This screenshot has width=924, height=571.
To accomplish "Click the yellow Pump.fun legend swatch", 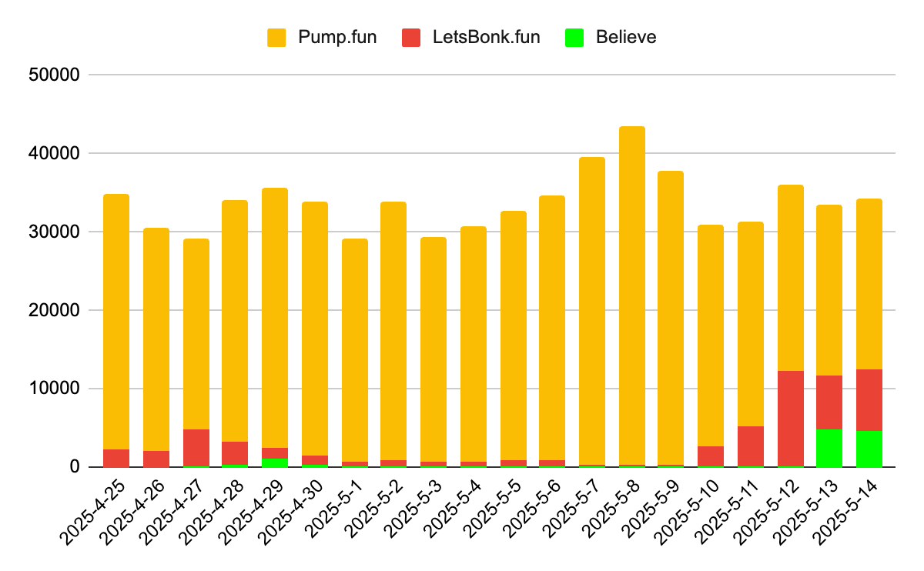I will pos(276,37).
